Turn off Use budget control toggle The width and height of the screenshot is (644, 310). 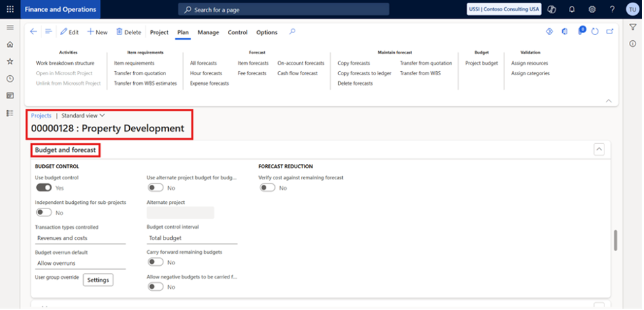coord(44,188)
